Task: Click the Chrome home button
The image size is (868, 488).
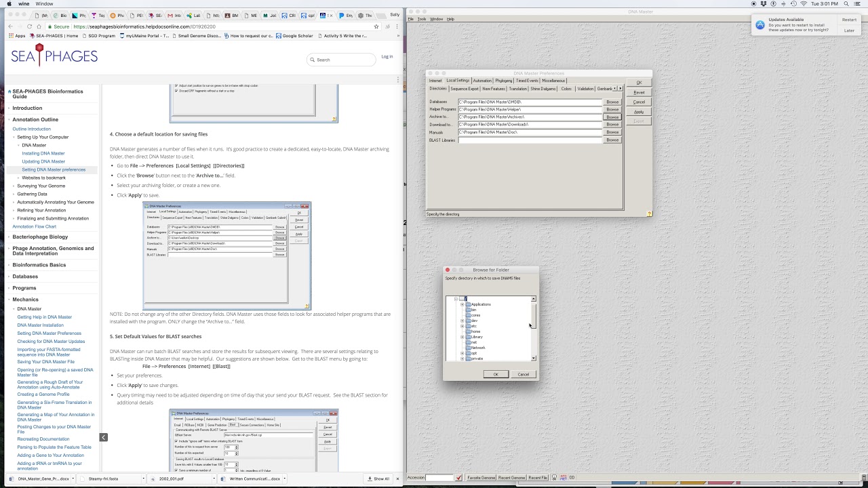Action: point(39,26)
